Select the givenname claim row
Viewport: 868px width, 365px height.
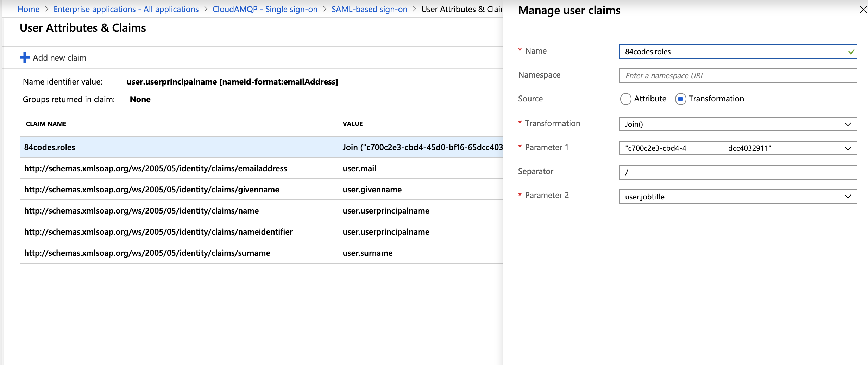tap(261, 190)
